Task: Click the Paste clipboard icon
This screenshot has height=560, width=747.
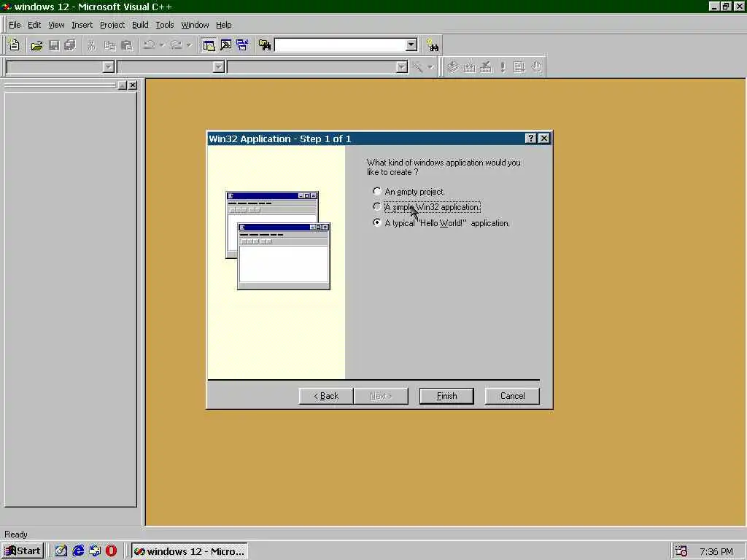Action: pyautogui.click(x=126, y=45)
